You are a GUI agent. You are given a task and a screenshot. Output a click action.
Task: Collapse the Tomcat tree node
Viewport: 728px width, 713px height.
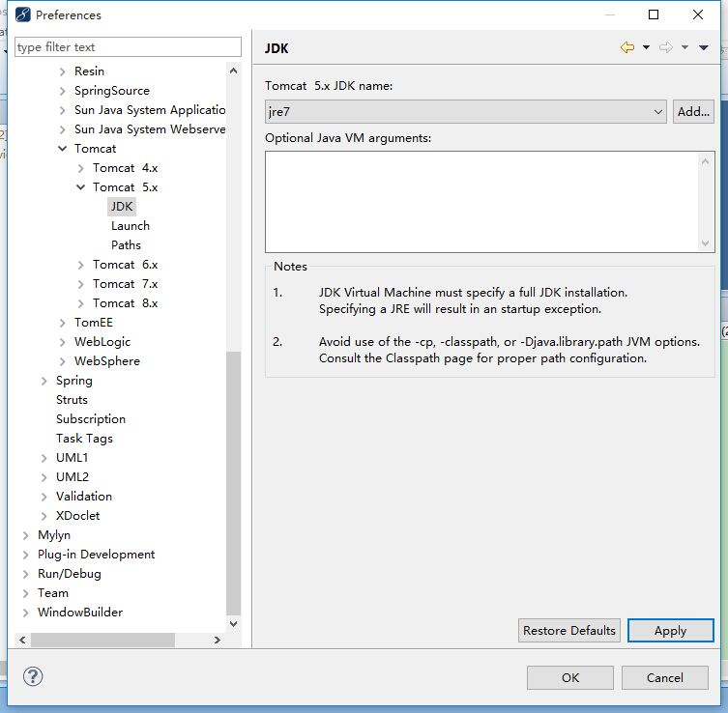62,149
